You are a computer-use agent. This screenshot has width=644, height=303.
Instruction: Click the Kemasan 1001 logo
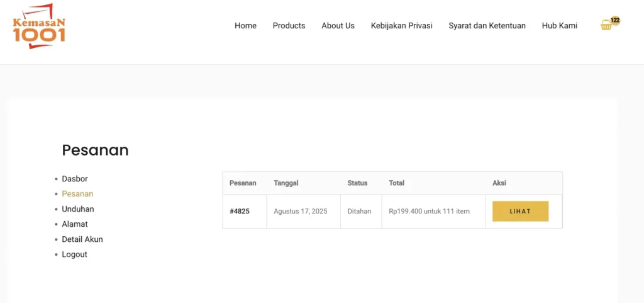(x=39, y=26)
